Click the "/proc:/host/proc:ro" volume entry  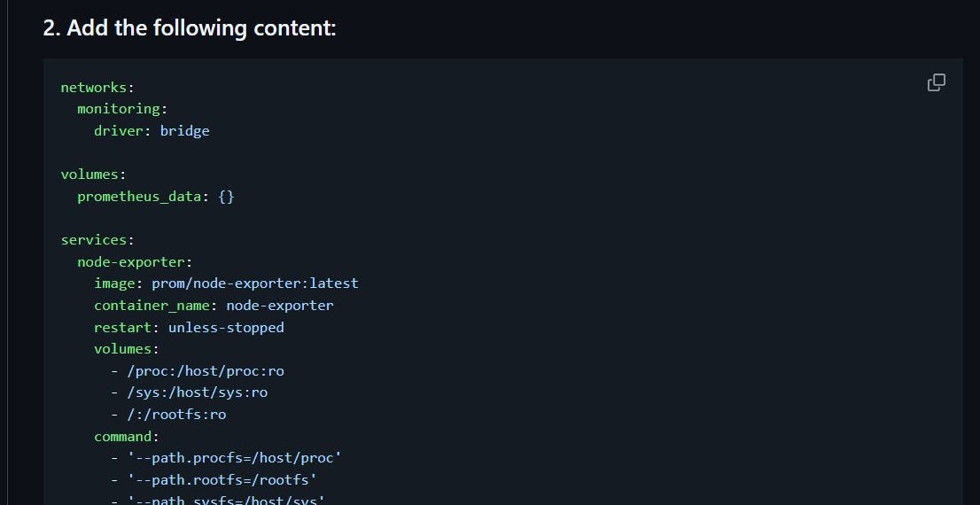pyautogui.click(x=206, y=371)
